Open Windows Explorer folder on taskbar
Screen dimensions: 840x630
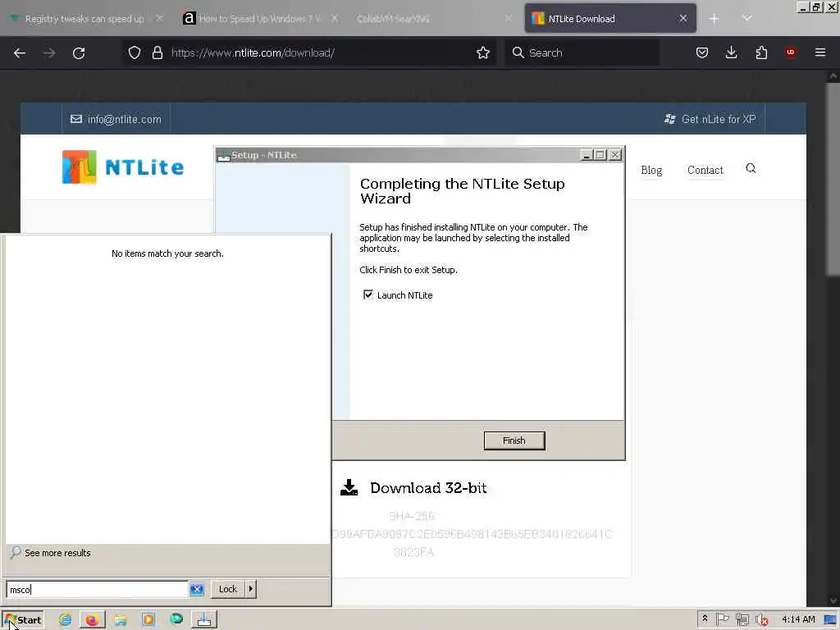click(x=121, y=620)
